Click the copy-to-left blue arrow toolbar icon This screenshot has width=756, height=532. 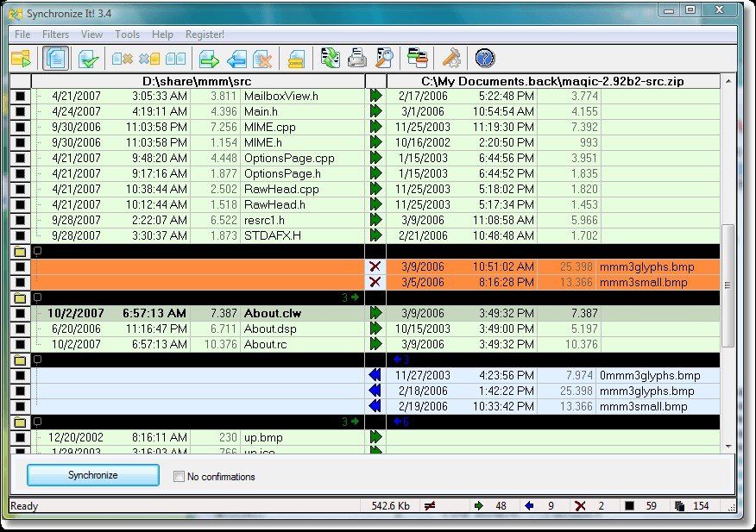pos(236,59)
